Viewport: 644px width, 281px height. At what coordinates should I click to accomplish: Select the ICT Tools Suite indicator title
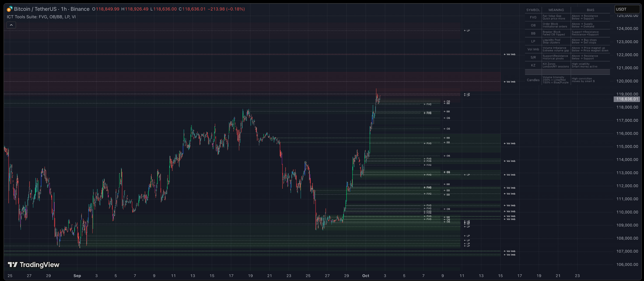41,17
